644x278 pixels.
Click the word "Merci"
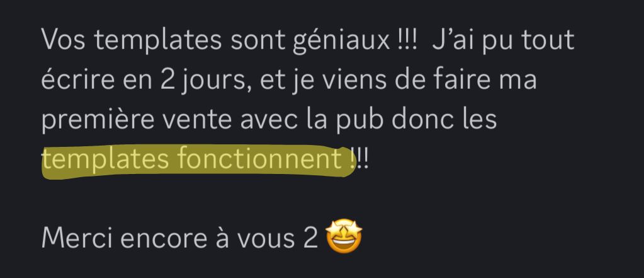coord(77,238)
